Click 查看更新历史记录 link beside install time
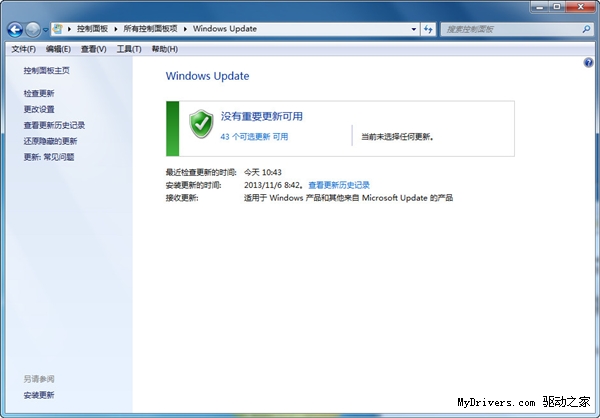 click(x=339, y=185)
